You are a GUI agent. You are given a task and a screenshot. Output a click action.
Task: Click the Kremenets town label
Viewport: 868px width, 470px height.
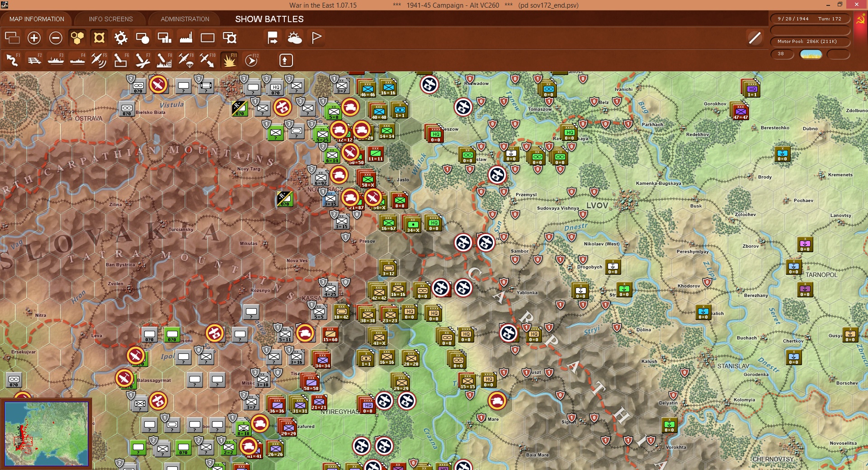[x=840, y=175]
